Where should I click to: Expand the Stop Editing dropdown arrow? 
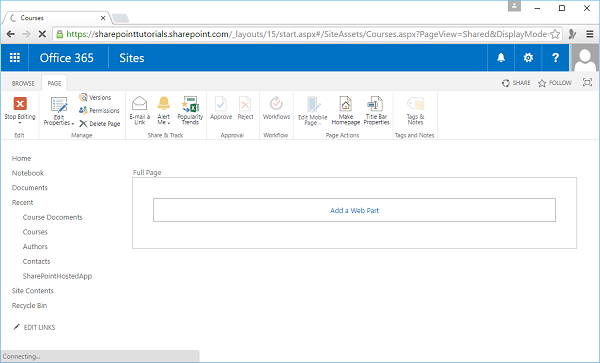pyautogui.click(x=20, y=123)
